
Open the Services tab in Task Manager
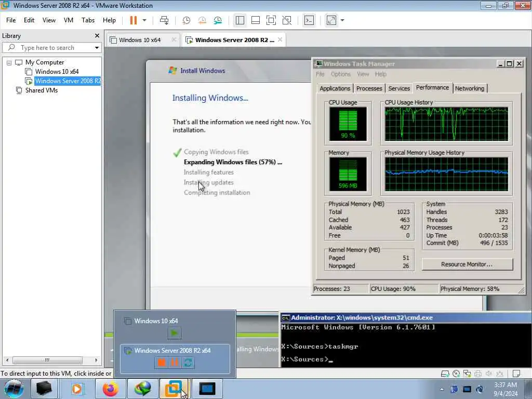[x=399, y=88]
